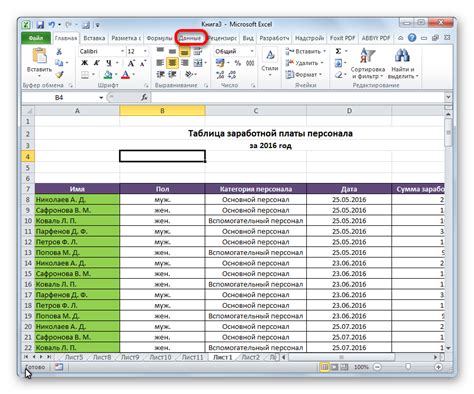Apply the thousands separator 000 format

[250, 63]
